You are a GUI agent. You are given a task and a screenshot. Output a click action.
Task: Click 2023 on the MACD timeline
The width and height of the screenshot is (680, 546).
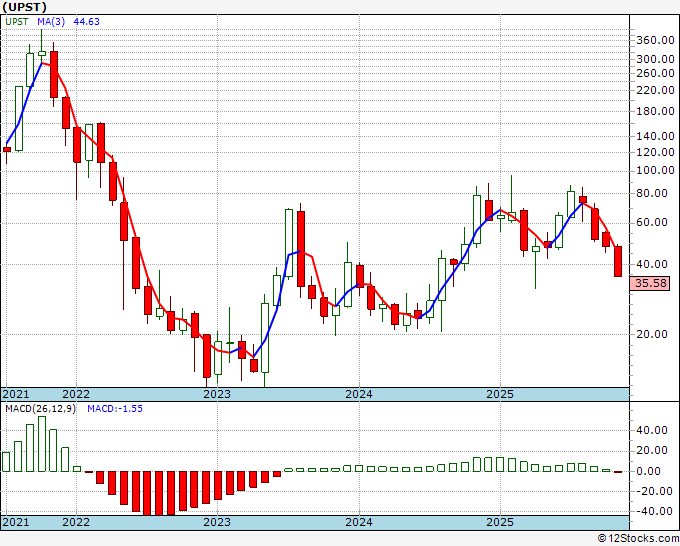(x=217, y=522)
